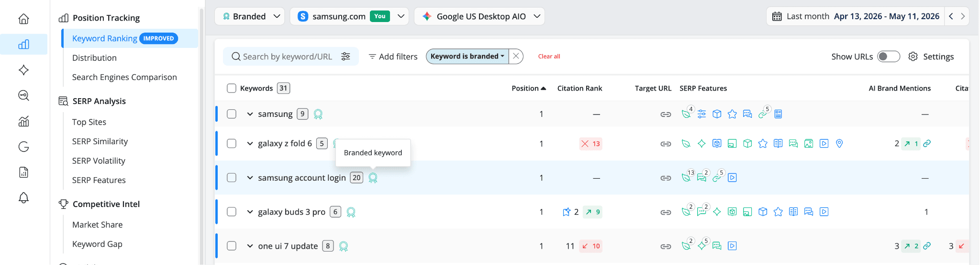The width and height of the screenshot is (980, 265).
Task: Click the AI mention link icon for one ui 7 update
Action: coord(927,246)
